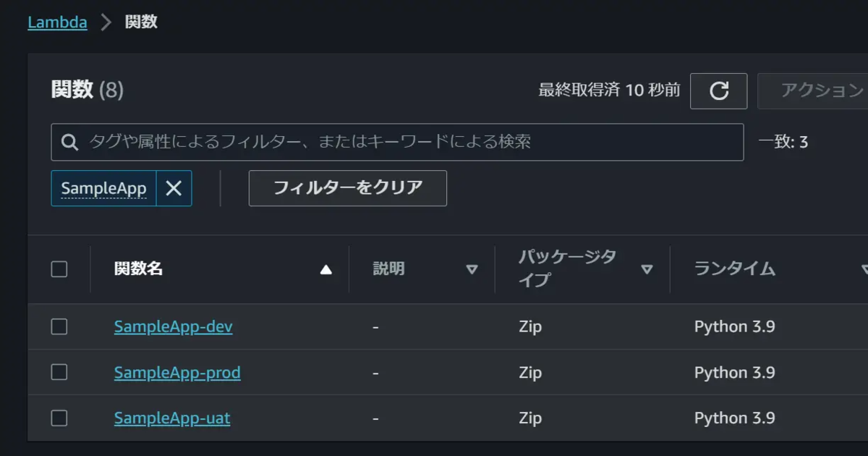Screen dimensions: 868x456
Task: Open the SampleApp-prod function link
Action: pyautogui.click(x=177, y=372)
